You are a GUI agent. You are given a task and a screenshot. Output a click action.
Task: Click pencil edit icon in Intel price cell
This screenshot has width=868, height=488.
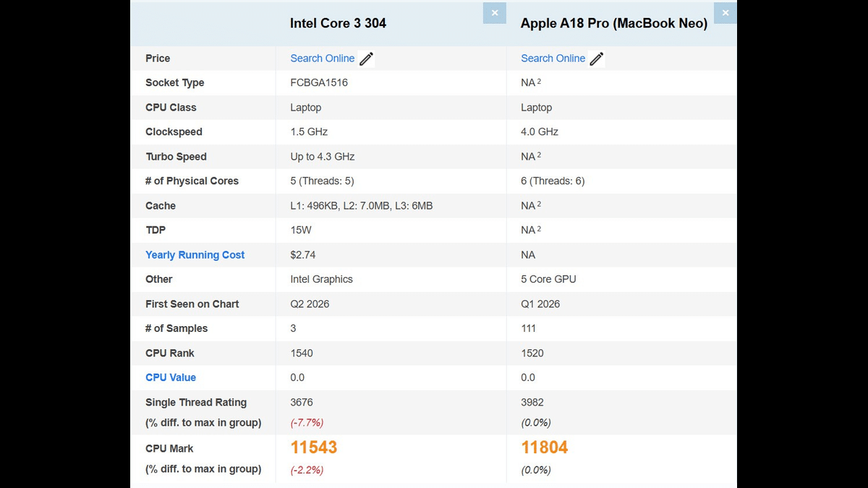[x=367, y=59]
